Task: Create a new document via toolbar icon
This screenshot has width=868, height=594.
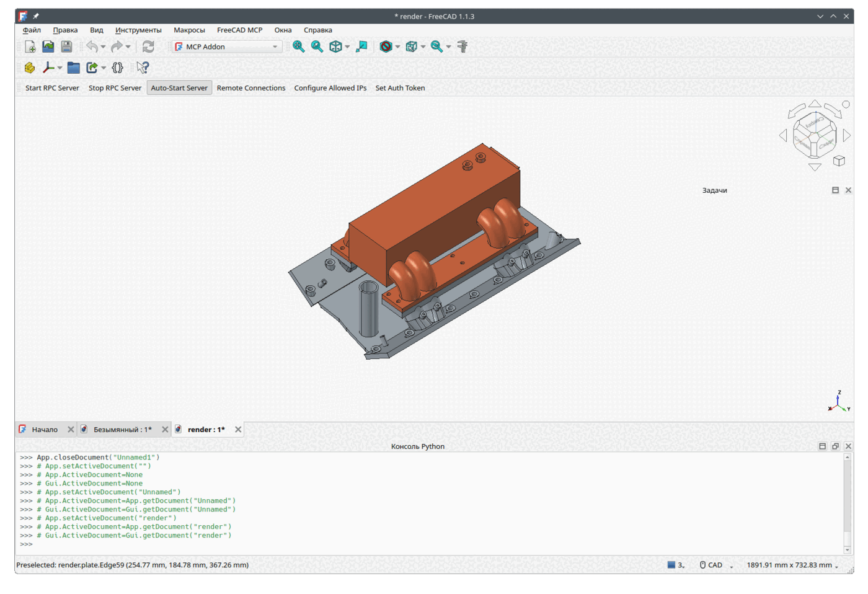Action: (x=30, y=47)
